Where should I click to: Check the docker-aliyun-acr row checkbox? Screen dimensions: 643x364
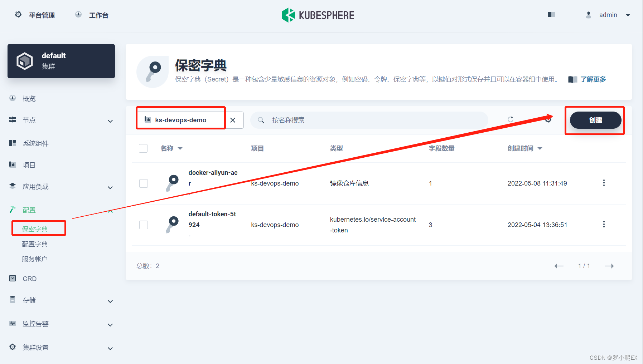point(143,183)
